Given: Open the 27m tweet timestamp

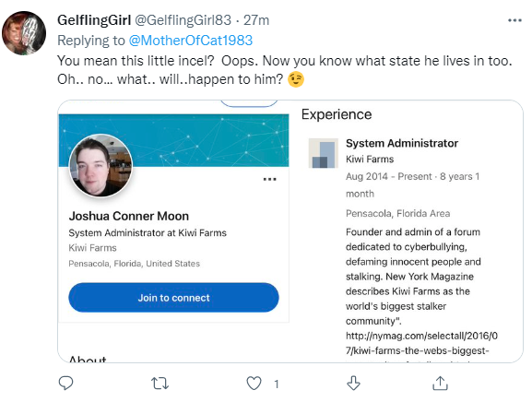Looking at the screenshot, I should [256, 20].
